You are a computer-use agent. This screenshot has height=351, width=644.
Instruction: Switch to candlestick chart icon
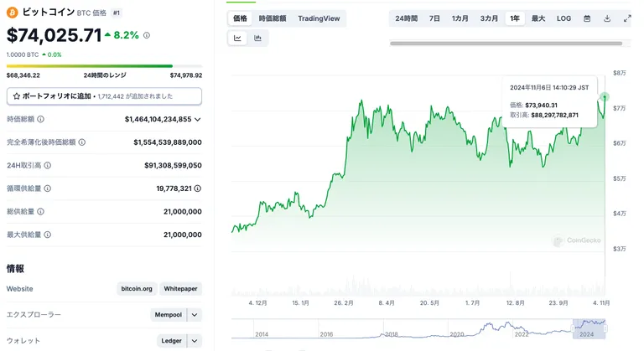pos(257,39)
